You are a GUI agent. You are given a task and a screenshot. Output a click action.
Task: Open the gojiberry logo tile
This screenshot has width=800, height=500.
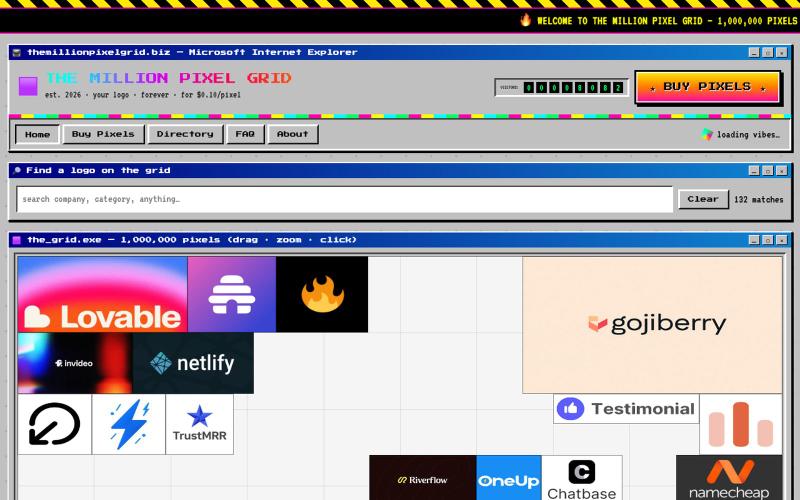652,325
